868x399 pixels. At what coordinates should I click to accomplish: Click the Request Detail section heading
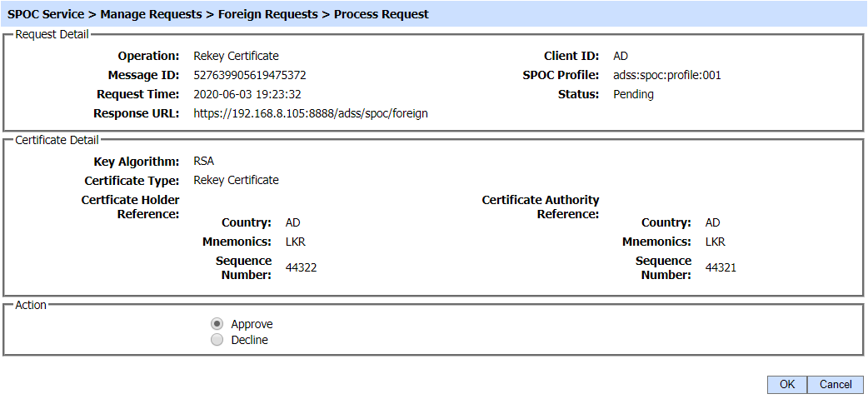pos(52,34)
